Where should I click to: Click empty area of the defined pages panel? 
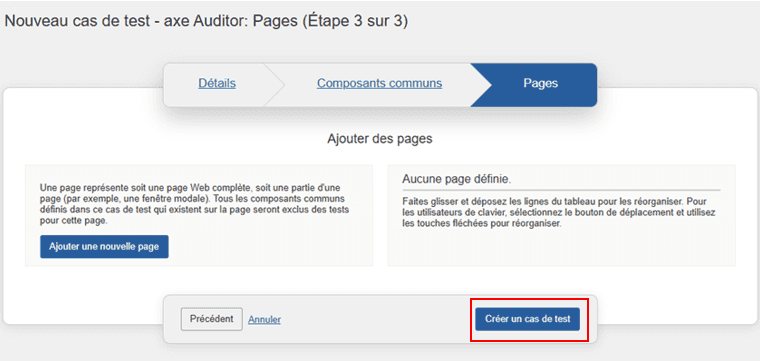tap(561, 248)
